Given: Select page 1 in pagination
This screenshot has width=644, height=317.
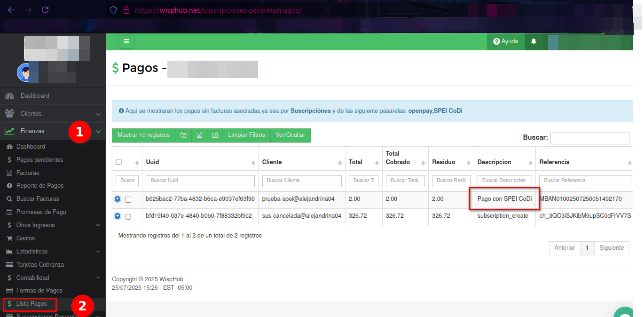Looking at the screenshot, I should click(x=587, y=248).
